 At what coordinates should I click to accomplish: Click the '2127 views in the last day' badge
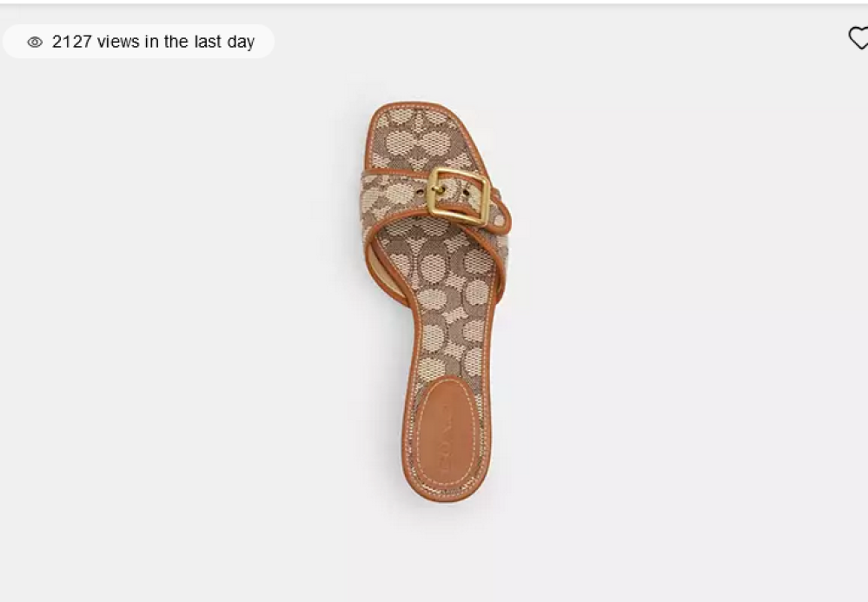point(138,42)
